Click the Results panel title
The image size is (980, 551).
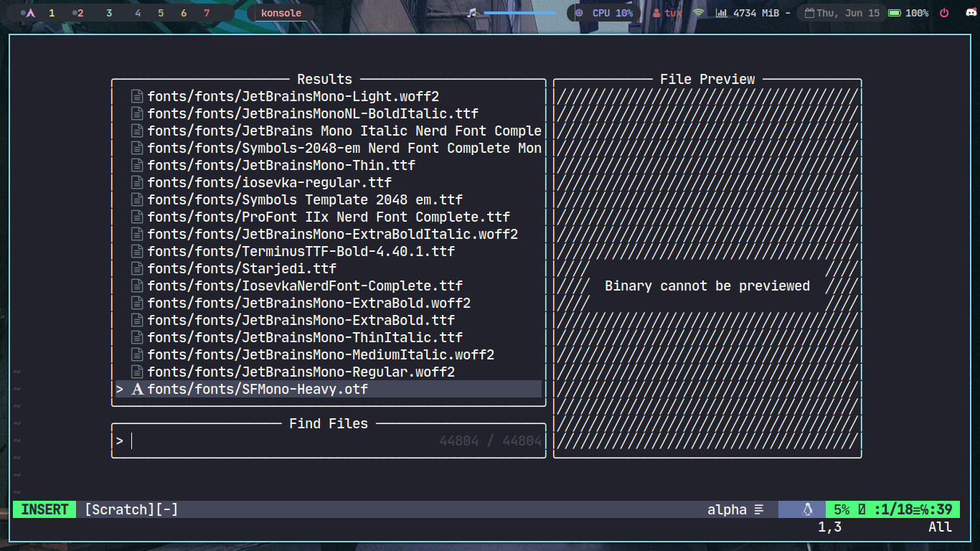[x=325, y=79]
